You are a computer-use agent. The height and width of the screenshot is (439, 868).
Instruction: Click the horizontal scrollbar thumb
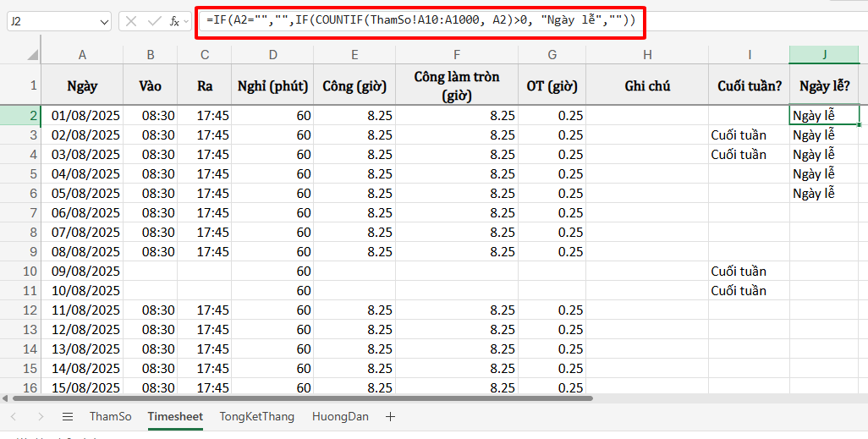(302, 398)
